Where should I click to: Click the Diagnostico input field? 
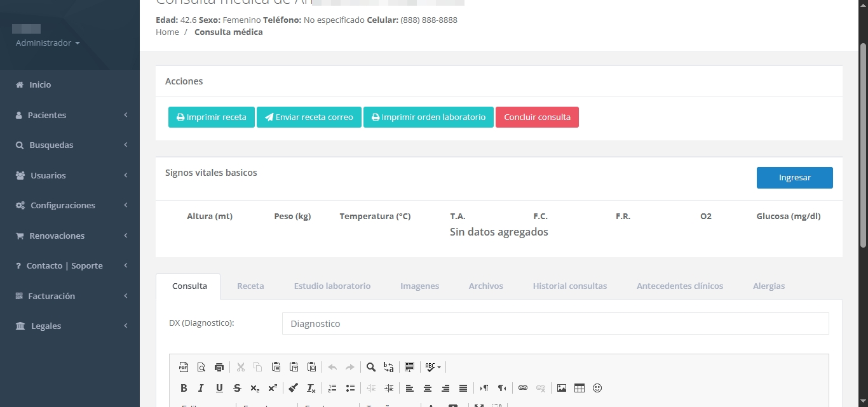click(555, 324)
